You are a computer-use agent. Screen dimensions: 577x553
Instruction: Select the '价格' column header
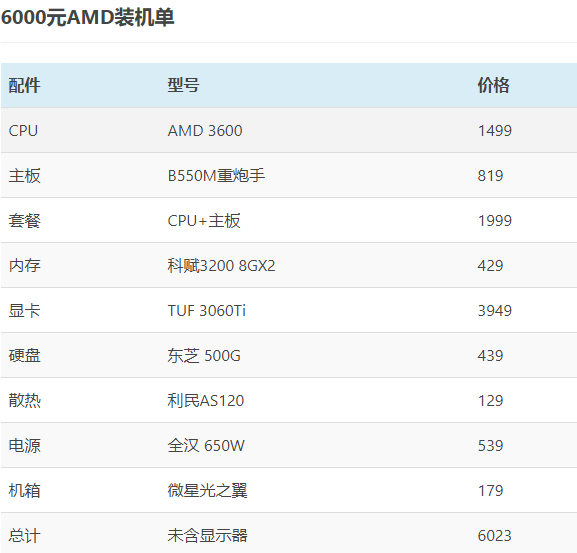[x=493, y=85]
